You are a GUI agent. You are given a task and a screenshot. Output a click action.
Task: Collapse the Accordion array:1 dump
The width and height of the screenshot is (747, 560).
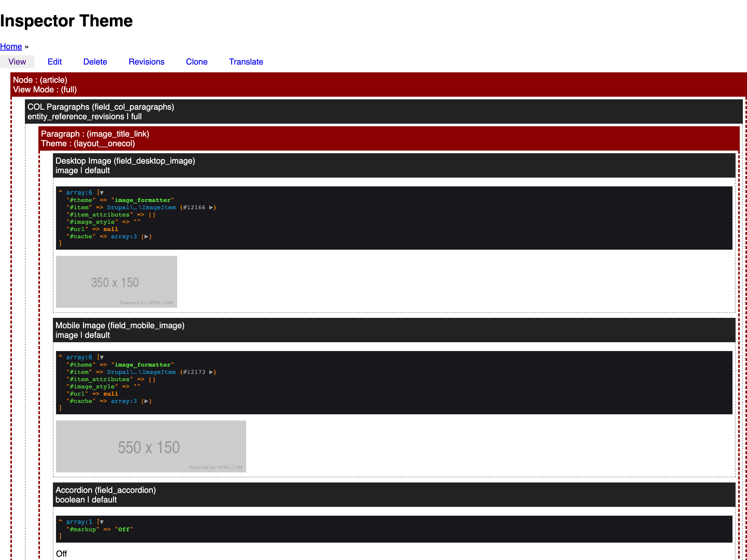point(101,522)
